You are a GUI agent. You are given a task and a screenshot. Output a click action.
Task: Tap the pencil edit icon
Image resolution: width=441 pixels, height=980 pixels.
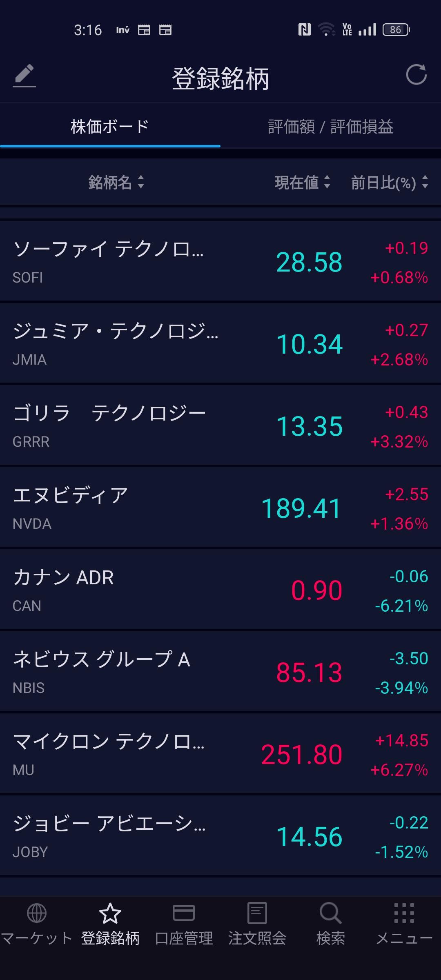pos(24,75)
